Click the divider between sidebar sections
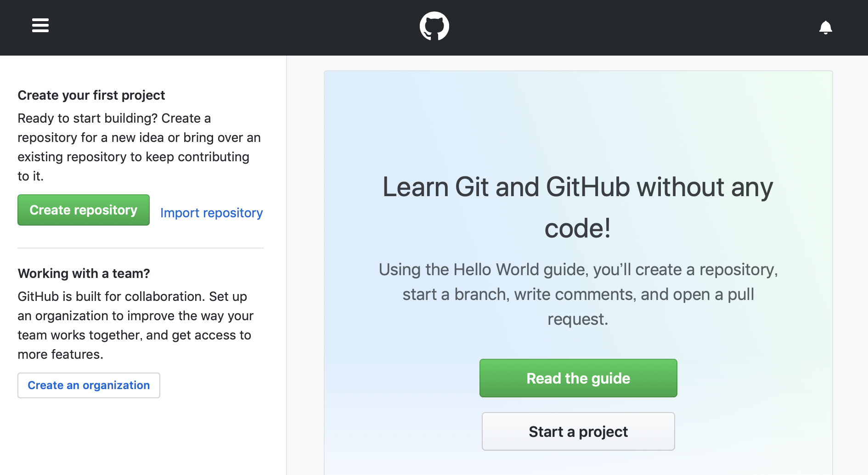The height and width of the screenshot is (475, 868). coord(141,249)
